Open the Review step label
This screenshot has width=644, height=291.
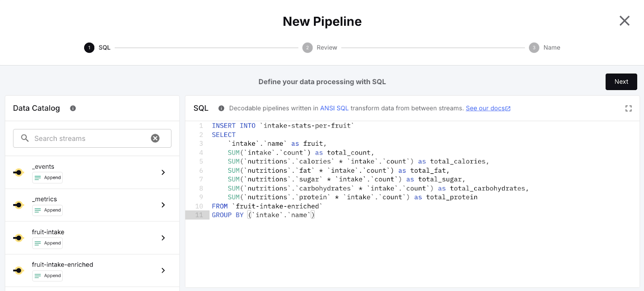pos(327,47)
